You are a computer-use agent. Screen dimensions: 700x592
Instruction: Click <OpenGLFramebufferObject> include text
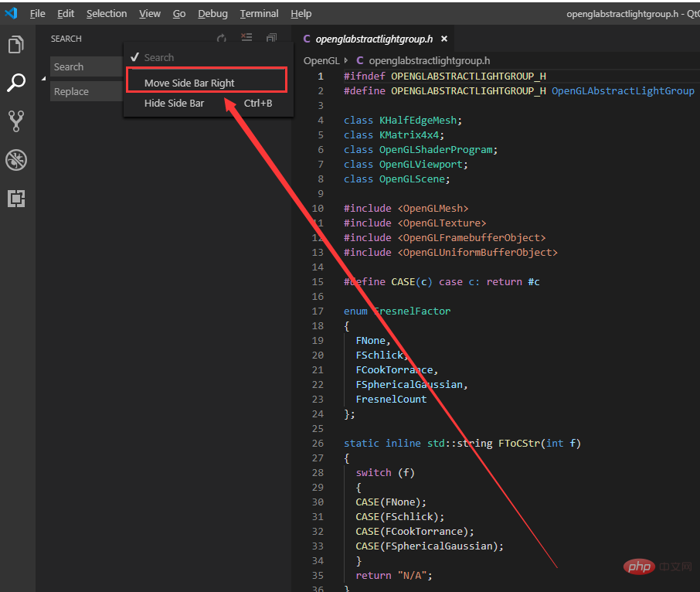pos(471,238)
